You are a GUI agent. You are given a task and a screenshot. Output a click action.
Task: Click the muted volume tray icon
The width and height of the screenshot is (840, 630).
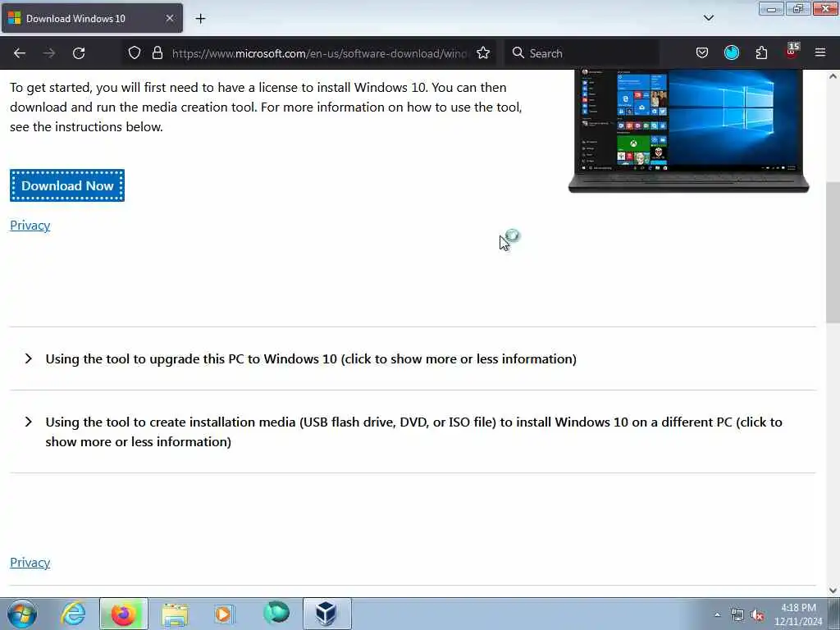(757, 615)
